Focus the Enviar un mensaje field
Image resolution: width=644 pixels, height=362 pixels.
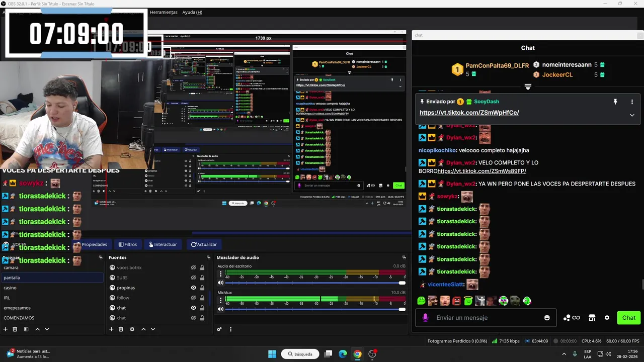pos(486,318)
